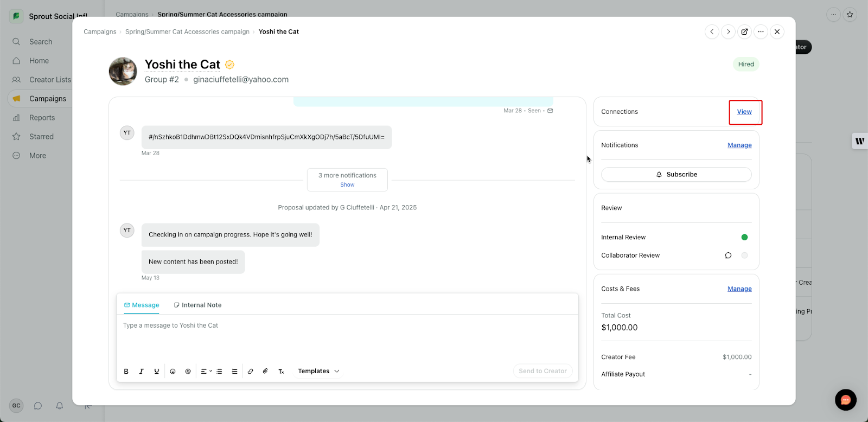Open the Spring/Summer Cat Accessories campaign breadcrumb

[x=187, y=32]
